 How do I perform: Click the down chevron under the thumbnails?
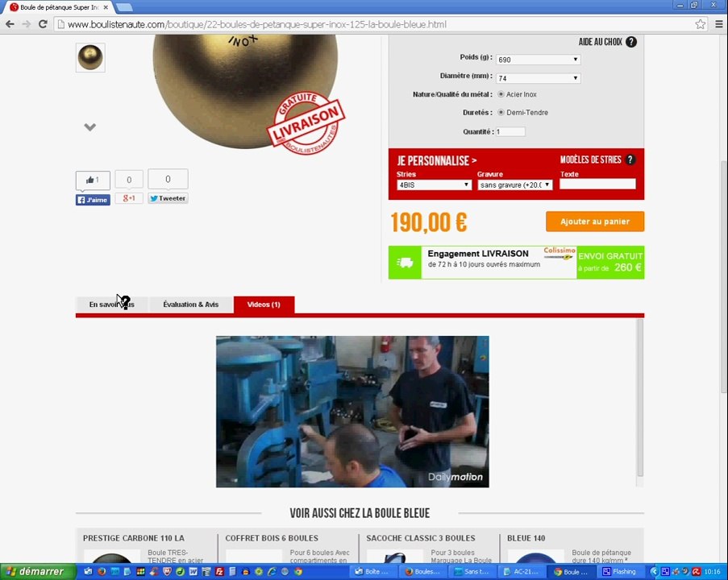(90, 126)
